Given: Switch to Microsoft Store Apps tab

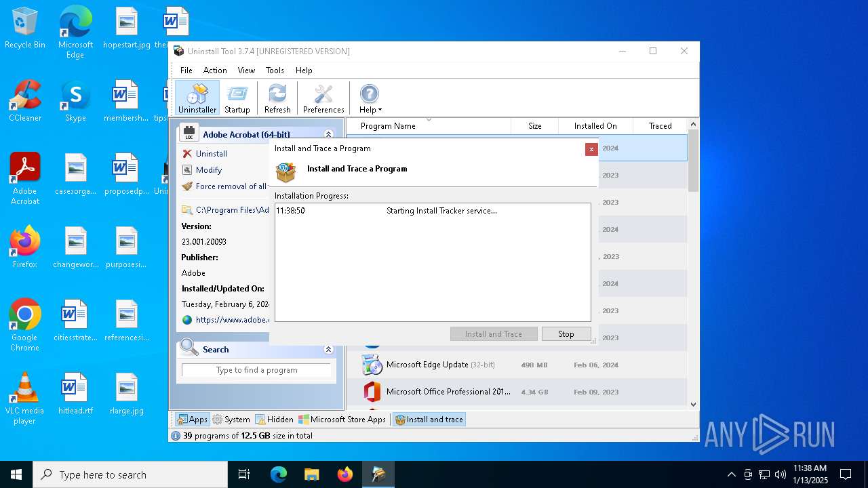Looking at the screenshot, I should (342, 420).
